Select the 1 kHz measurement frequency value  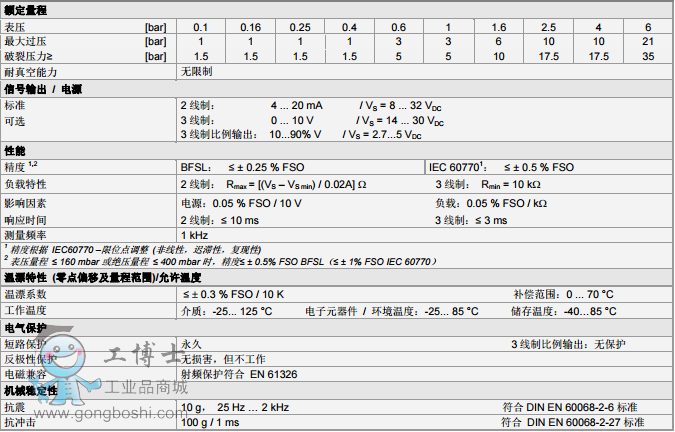(x=194, y=236)
